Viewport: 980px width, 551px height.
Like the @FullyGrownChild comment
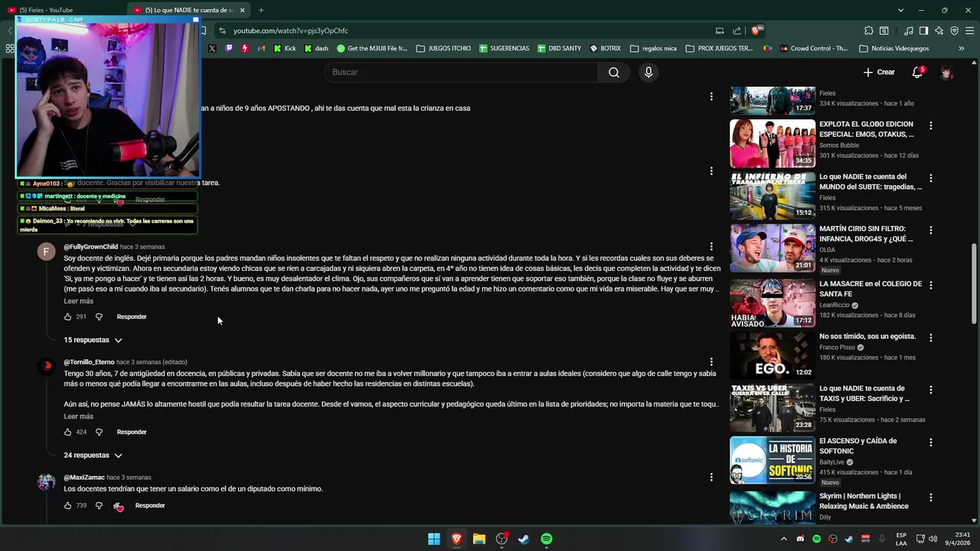(x=67, y=317)
